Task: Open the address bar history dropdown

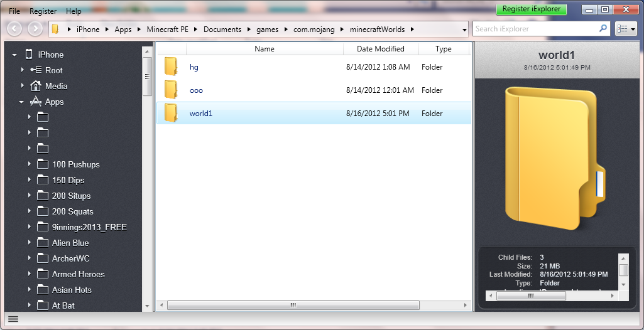Action: (x=464, y=29)
